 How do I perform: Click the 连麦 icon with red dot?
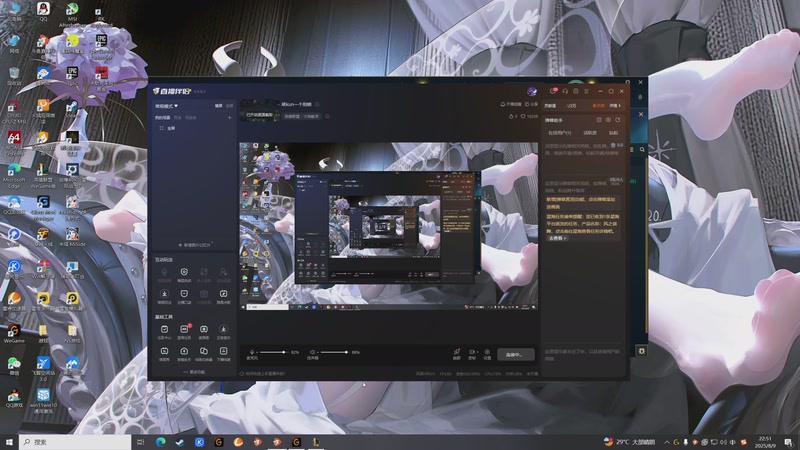tap(457, 354)
